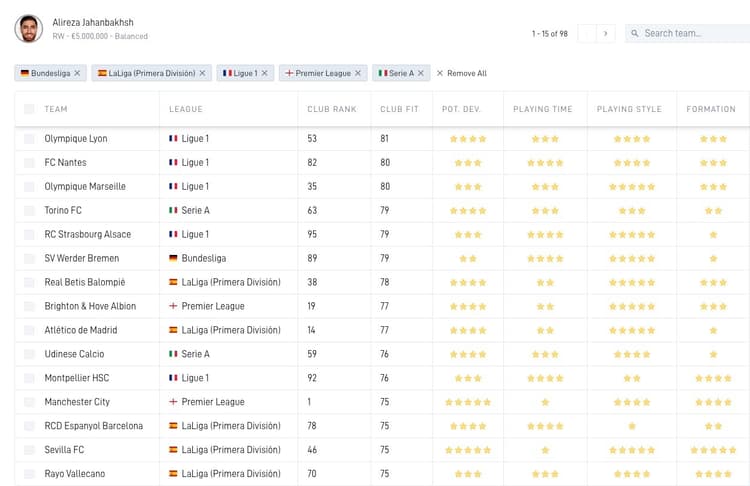The width and height of the screenshot is (750, 486).
Task: Click Manchester City club rank value 1
Action: tap(309, 402)
